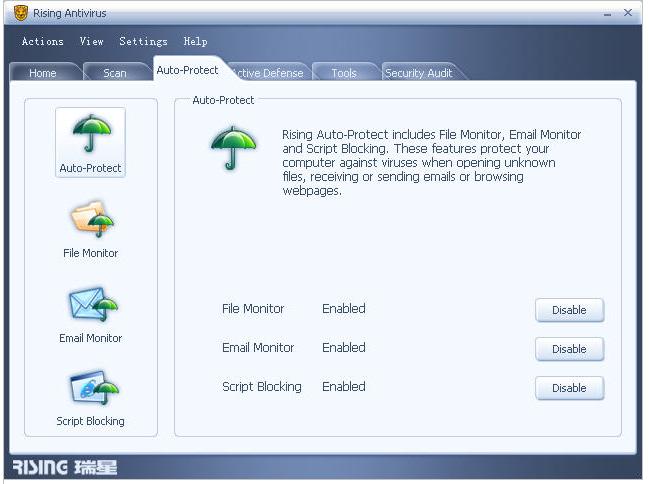Image resolution: width=649 pixels, height=484 pixels.
Task: Minimize the Rising Antivirus window
Action: pos(607,14)
